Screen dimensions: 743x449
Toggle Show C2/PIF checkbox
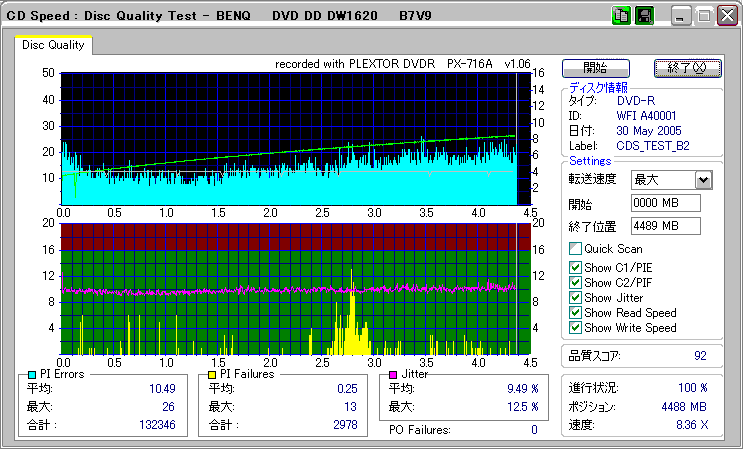575,282
